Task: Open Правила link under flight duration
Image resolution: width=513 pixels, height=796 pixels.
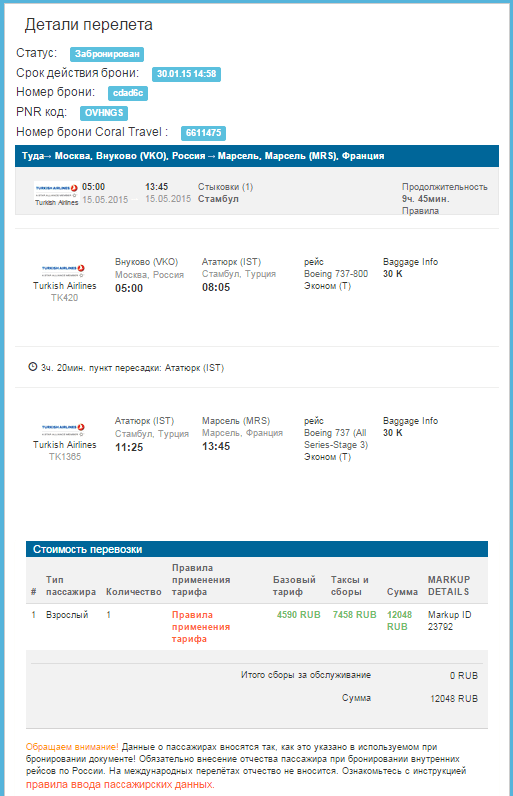Action: (420, 211)
